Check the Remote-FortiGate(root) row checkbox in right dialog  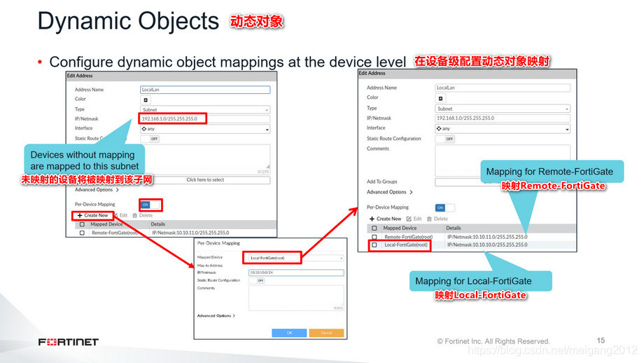374,237
